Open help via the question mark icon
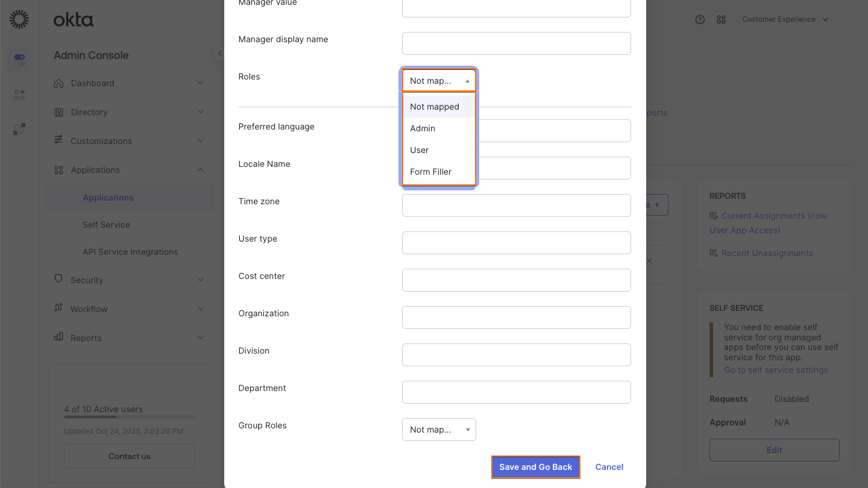This screenshot has width=868, height=488. 700,19
